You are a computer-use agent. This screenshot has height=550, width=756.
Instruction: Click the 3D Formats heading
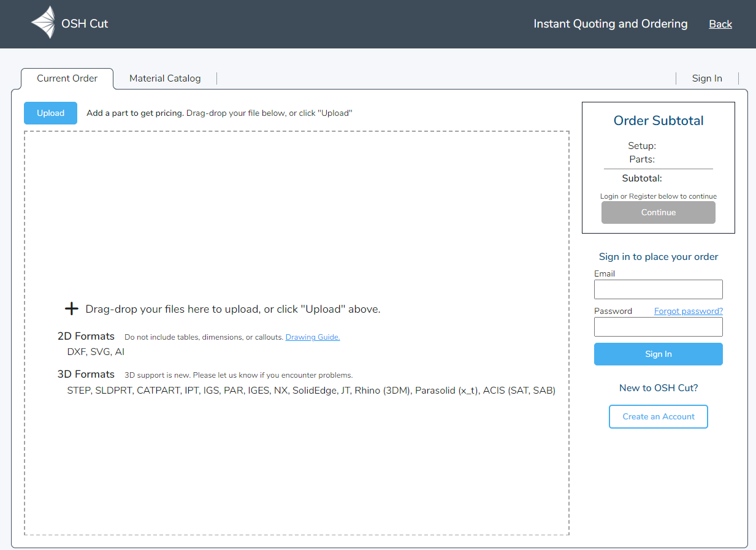86,374
